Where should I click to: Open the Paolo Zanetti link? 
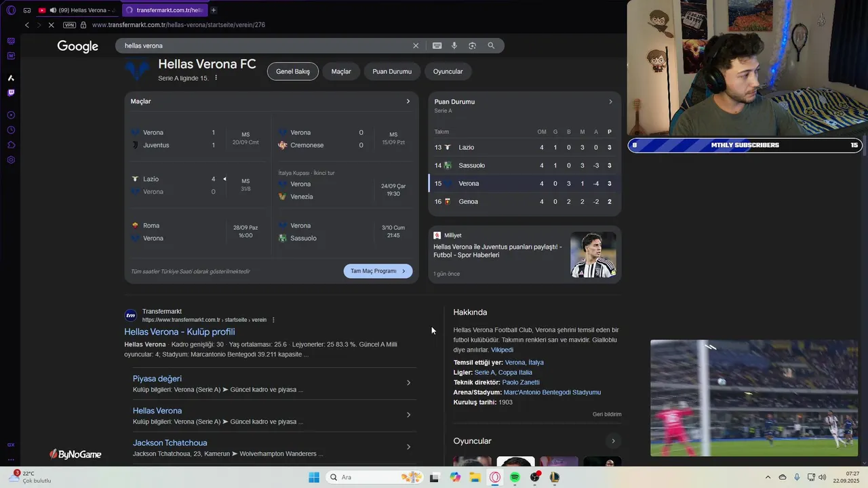pos(521,382)
